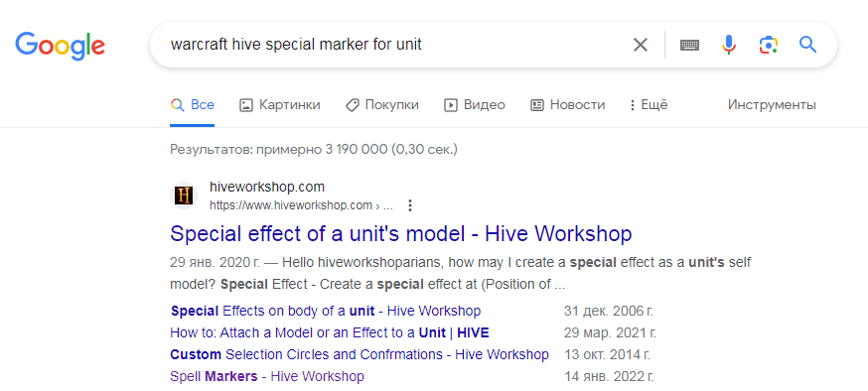The width and height of the screenshot is (868, 391).
Task: Open Google Lens image search icon
Action: click(769, 45)
